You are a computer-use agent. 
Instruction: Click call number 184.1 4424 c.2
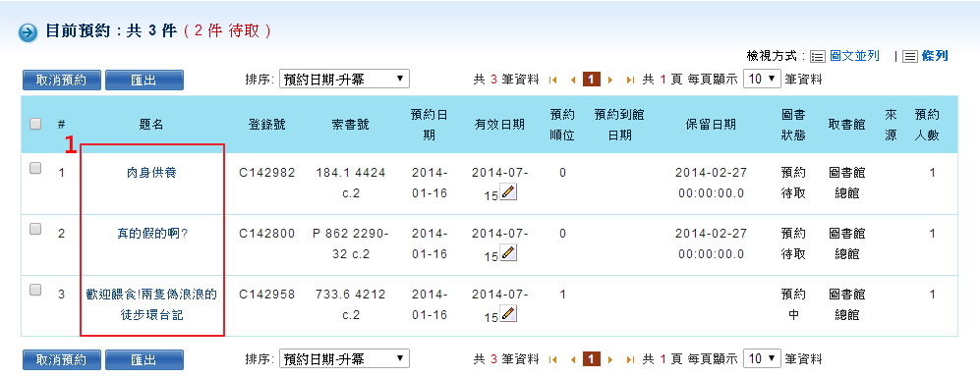tap(351, 183)
